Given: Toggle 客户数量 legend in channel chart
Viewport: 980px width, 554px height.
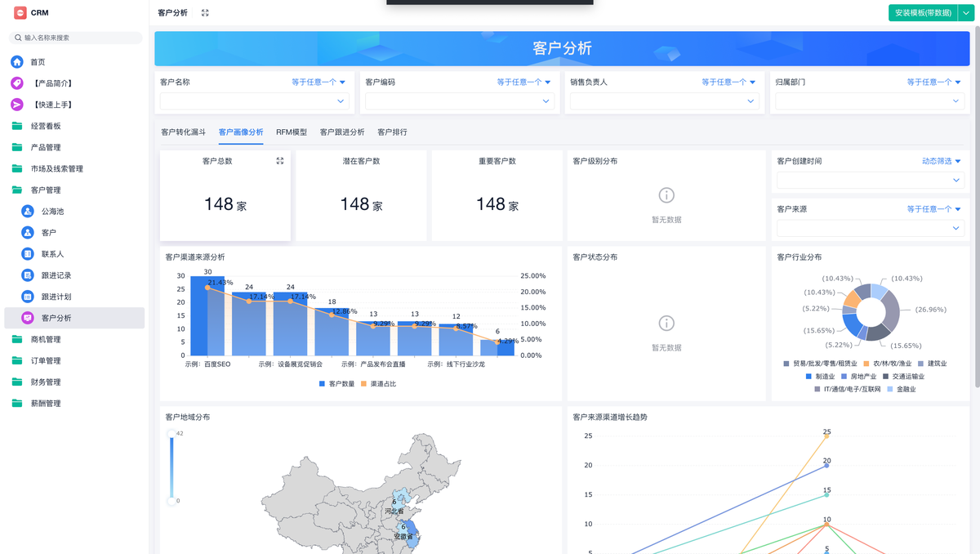Looking at the screenshot, I should click(336, 383).
